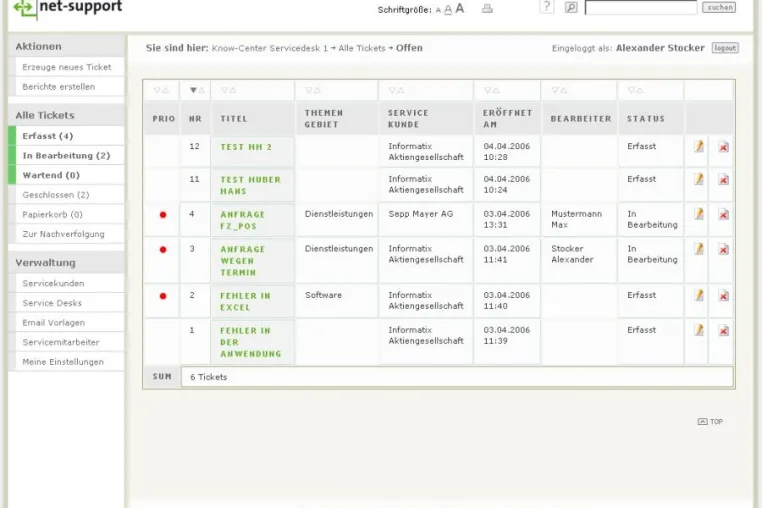Delete the Fehler in Excel ticket

click(x=724, y=296)
